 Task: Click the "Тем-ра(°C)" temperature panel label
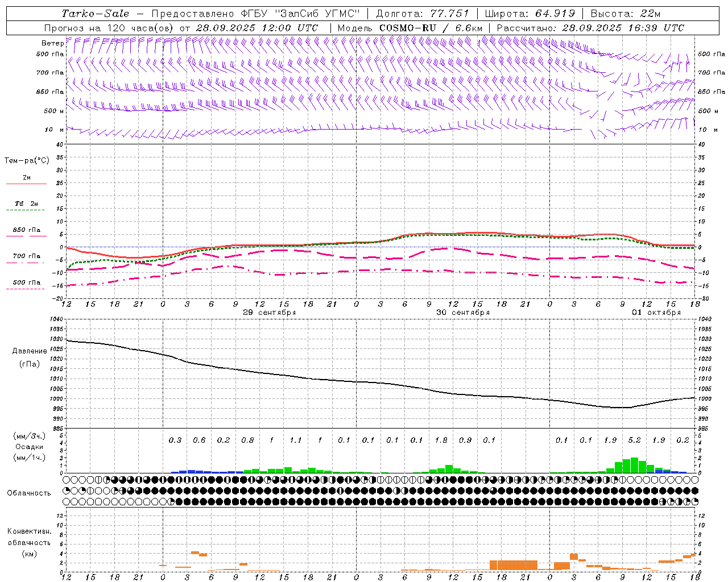[x=27, y=161]
